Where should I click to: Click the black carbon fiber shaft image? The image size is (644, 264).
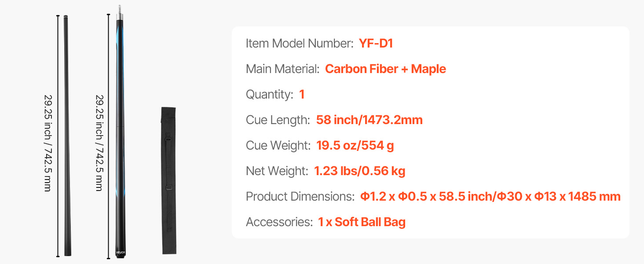[67, 132]
